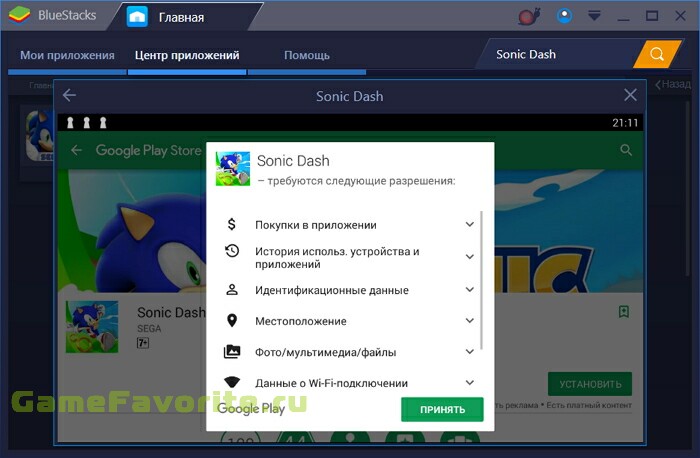Click the first keyhole notification icon
The image size is (700, 458).
point(70,123)
